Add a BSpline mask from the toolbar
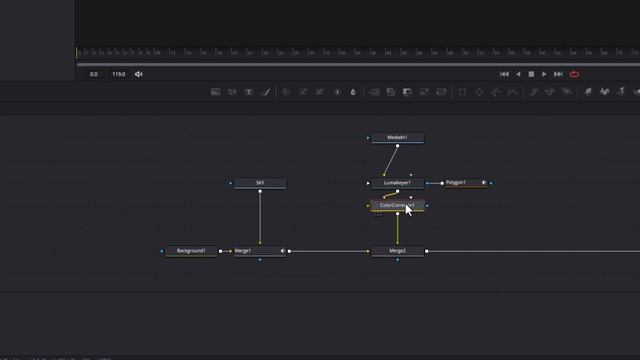Viewport: 640px width, 360px height. pos(512,92)
